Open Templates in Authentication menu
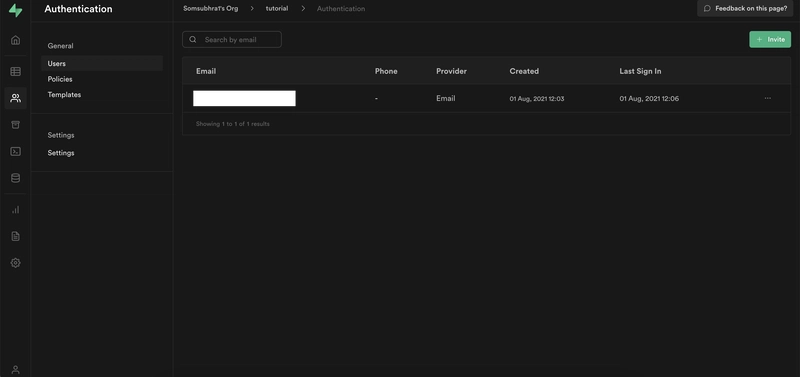The image size is (800, 377). pyautogui.click(x=64, y=94)
